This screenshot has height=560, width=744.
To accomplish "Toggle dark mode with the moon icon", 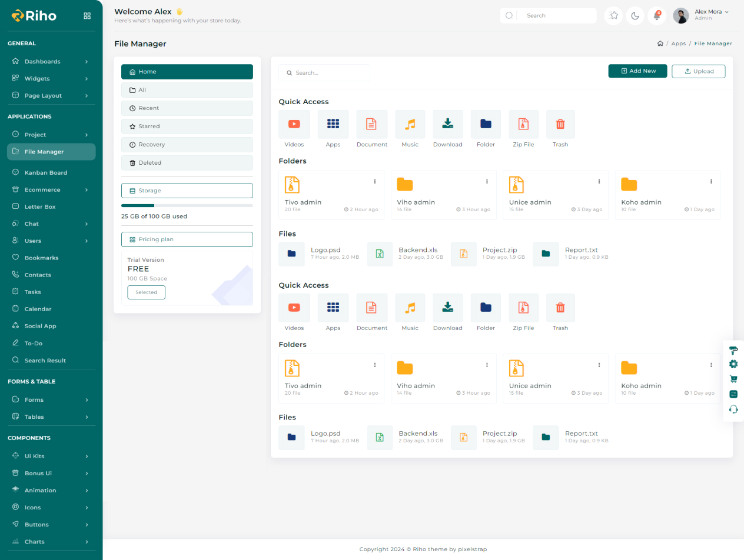I will click(635, 16).
